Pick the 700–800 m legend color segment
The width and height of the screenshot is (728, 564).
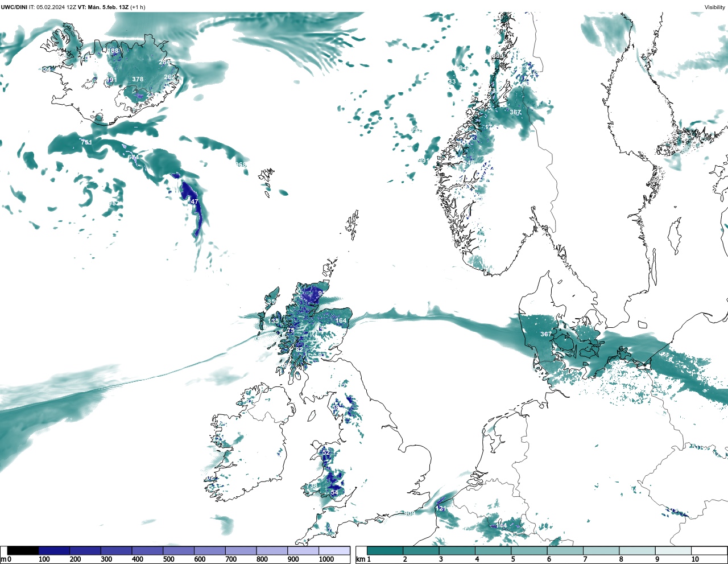click(x=241, y=551)
